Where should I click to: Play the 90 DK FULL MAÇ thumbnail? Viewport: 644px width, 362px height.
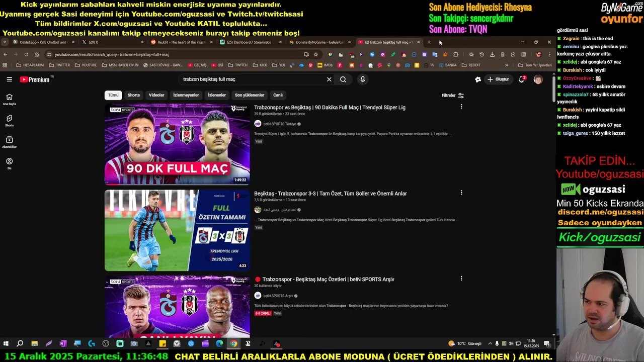click(x=177, y=144)
